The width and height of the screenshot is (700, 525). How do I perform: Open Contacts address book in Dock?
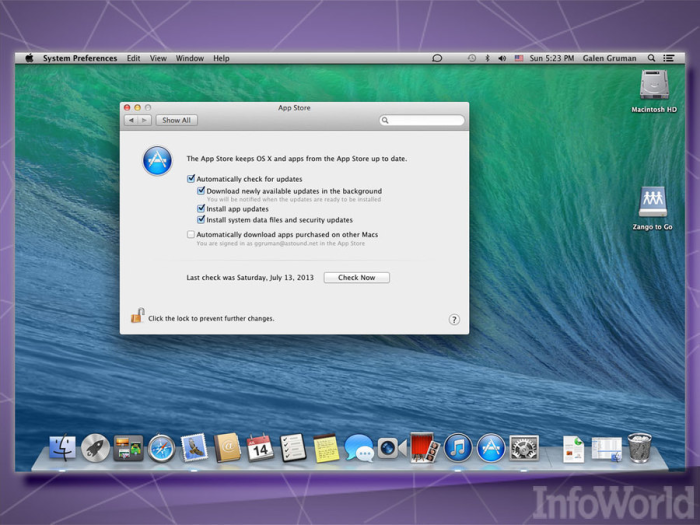(227, 448)
